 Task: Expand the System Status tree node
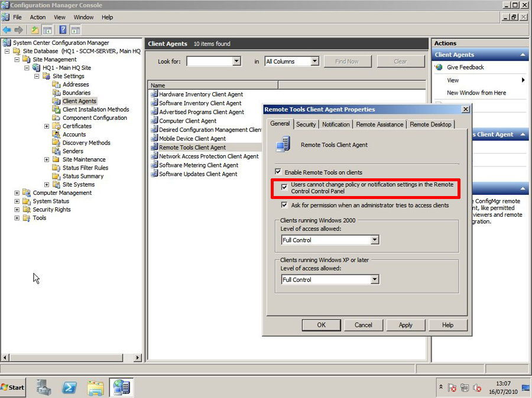tap(17, 201)
